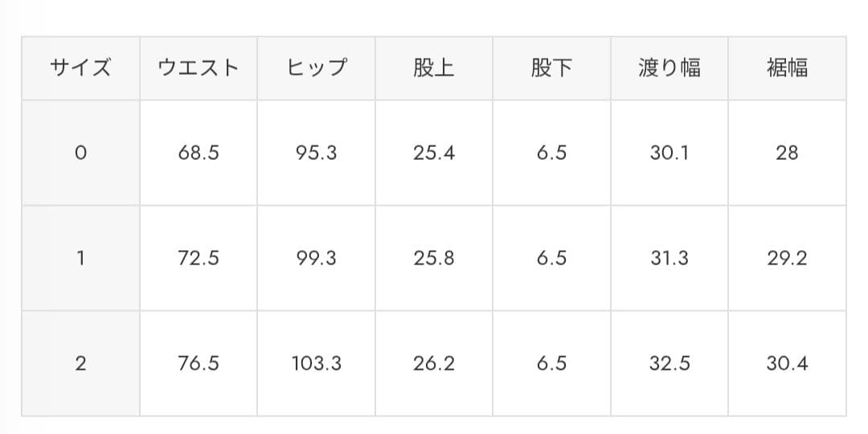The width and height of the screenshot is (868, 434).
Task: Click the 渡り幅 column header
Action: 669,68
